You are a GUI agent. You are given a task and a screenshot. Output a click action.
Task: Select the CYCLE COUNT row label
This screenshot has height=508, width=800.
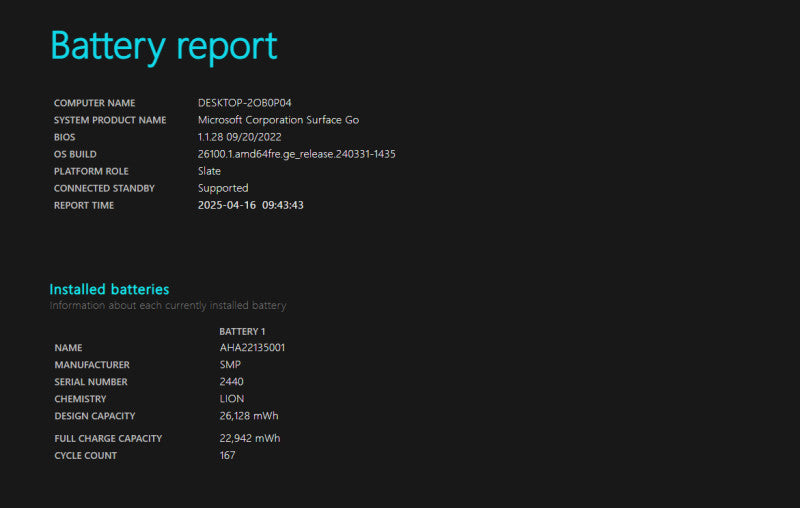click(86, 456)
